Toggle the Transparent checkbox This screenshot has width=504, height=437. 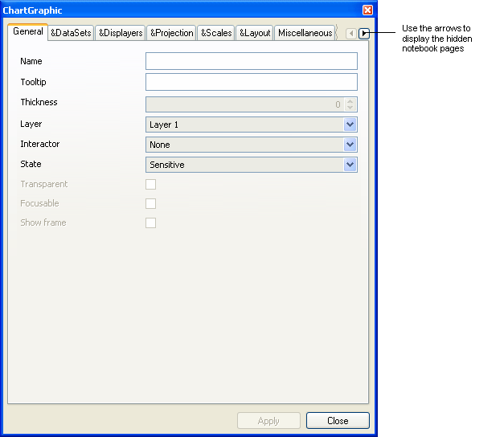[x=150, y=184]
